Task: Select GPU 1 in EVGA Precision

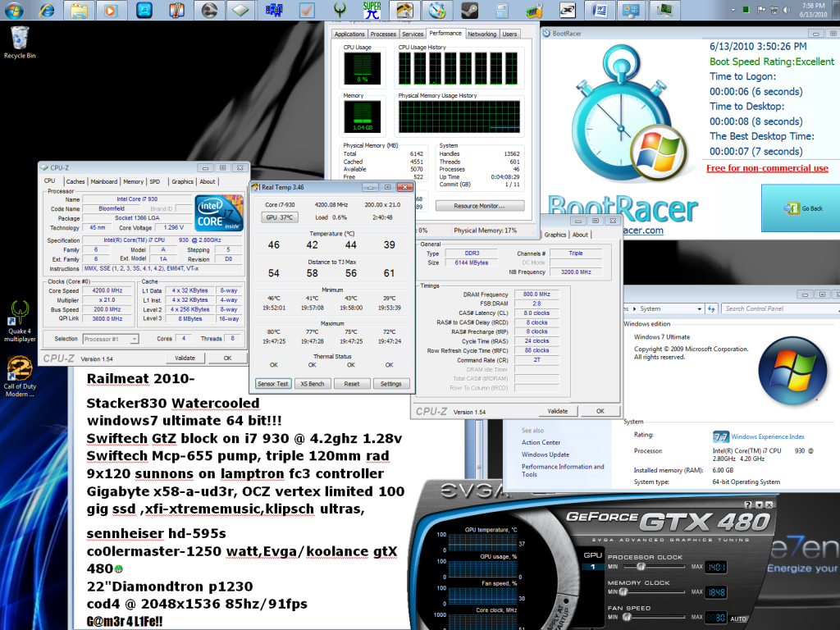Action: point(593,567)
